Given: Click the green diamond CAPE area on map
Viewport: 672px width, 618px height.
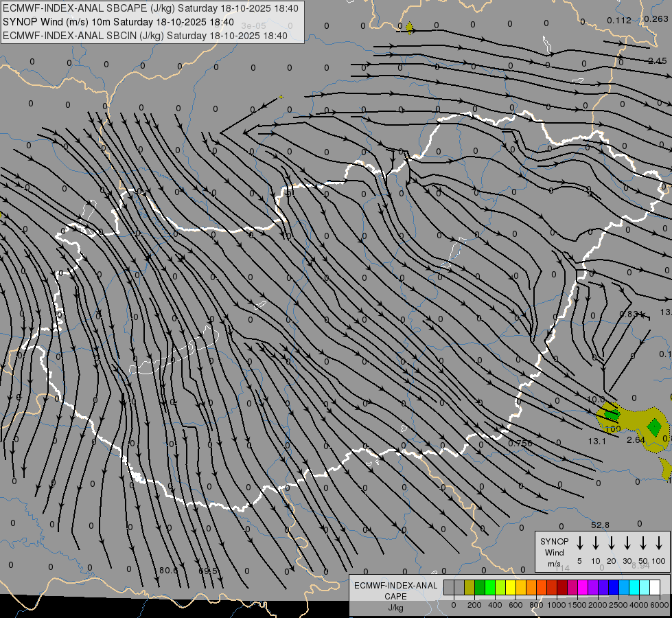Looking at the screenshot, I should pos(654,426).
